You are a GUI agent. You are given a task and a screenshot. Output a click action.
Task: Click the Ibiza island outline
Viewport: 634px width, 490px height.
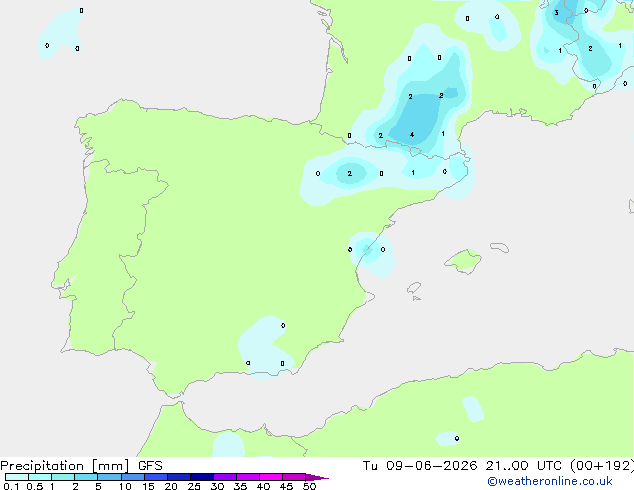414,288
